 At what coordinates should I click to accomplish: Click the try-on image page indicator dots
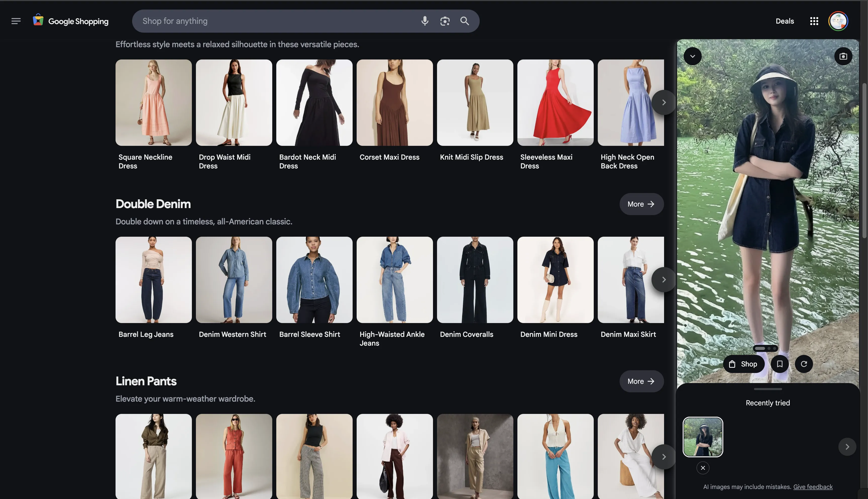(765, 349)
